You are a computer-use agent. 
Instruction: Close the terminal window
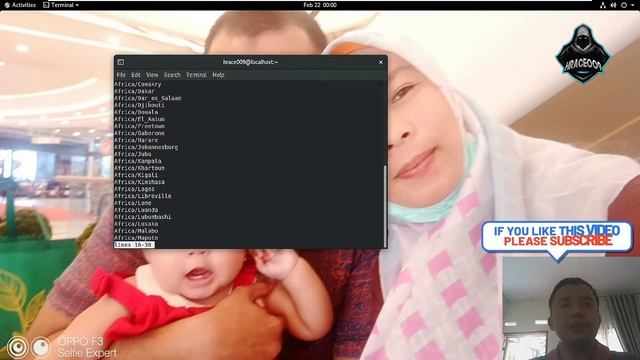380,62
